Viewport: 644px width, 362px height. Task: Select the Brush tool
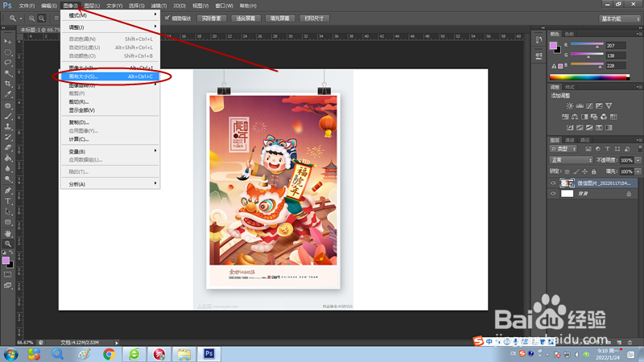pos(8,116)
